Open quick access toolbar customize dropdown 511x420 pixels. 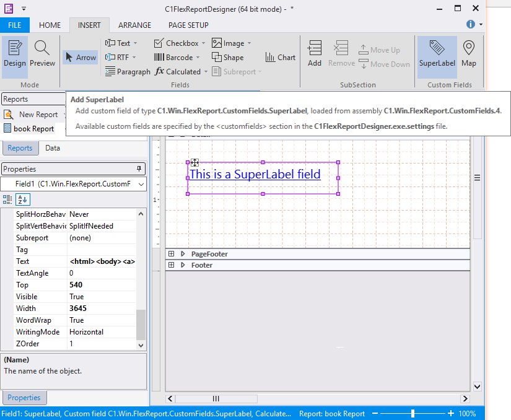click(x=24, y=9)
